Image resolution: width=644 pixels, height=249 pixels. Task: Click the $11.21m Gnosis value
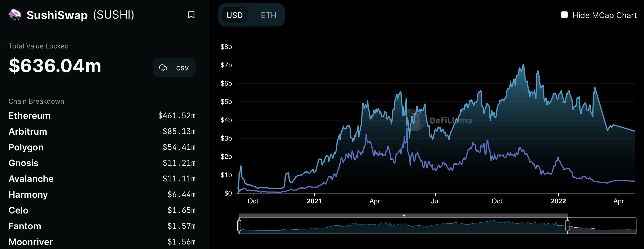point(179,163)
